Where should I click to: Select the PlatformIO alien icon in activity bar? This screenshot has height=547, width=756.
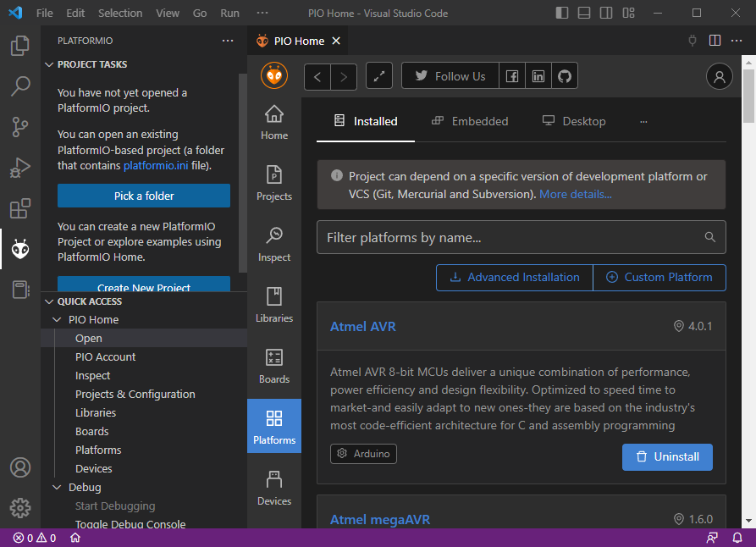point(19,249)
